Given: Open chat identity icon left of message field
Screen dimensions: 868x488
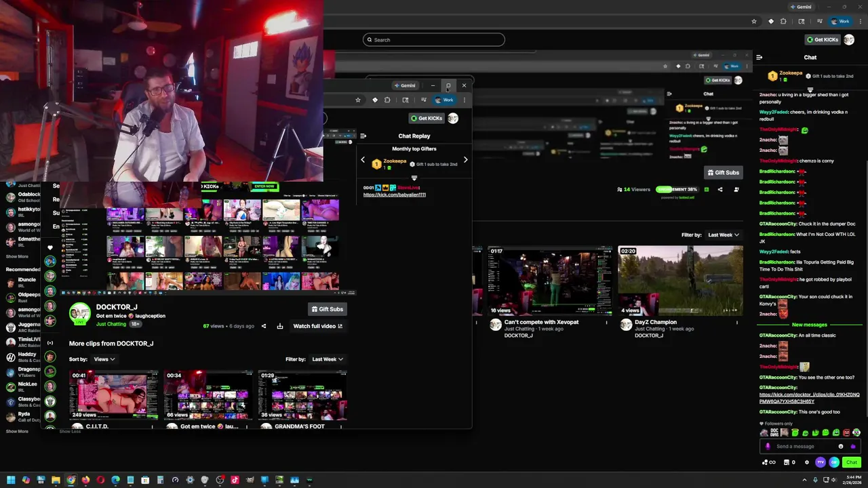Looking at the screenshot, I should 768,446.
